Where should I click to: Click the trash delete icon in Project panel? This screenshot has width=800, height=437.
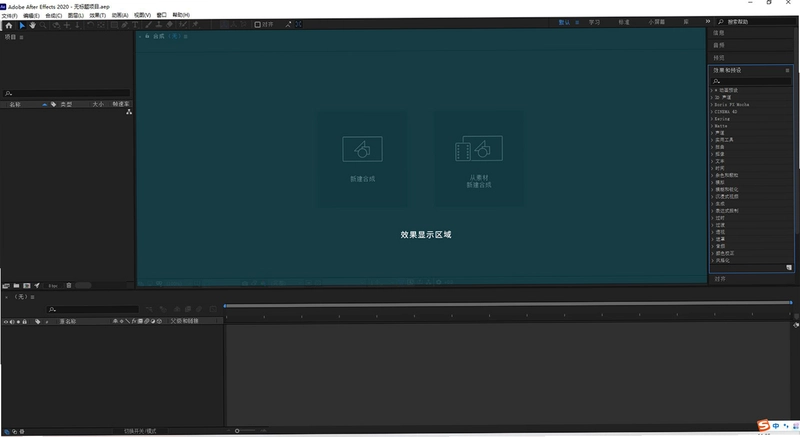coord(69,286)
